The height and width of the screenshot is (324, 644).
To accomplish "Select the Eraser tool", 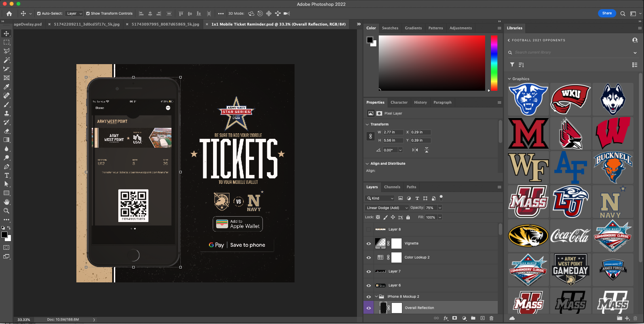I will pyautogui.click(x=6, y=131).
